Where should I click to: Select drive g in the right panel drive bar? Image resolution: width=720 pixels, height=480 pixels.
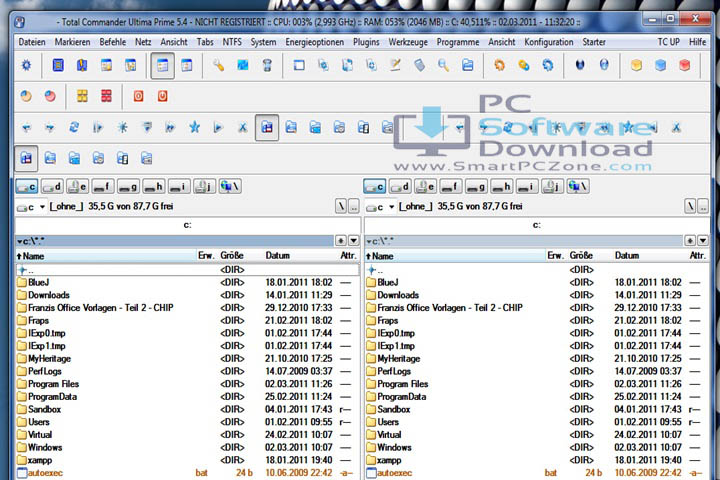[476, 186]
